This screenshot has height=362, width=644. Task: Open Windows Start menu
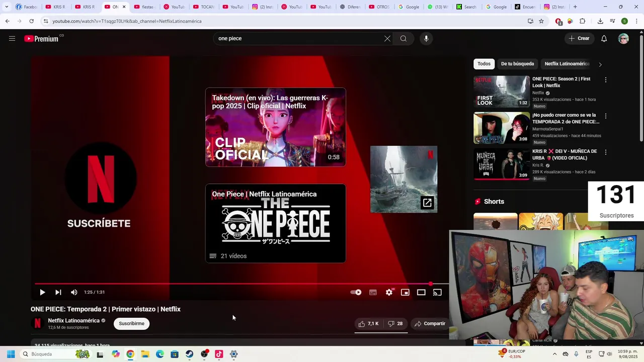click(11, 354)
